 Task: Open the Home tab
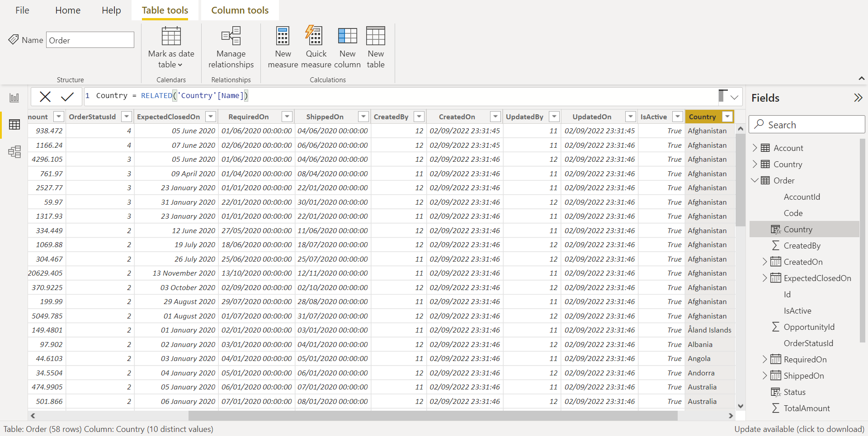[68, 10]
